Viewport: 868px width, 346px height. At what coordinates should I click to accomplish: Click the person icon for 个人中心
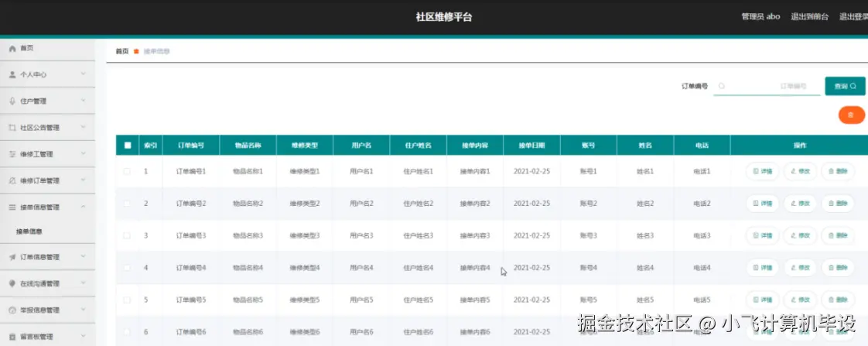[12, 75]
